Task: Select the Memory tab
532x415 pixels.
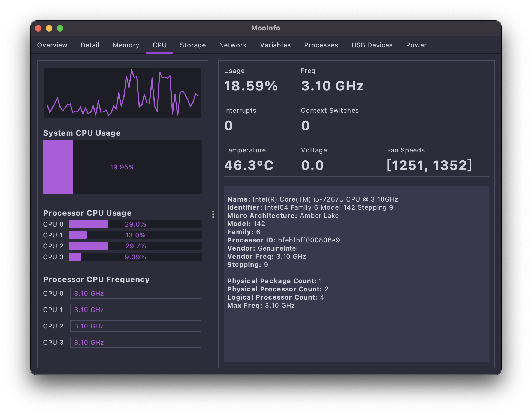Action: click(x=126, y=45)
